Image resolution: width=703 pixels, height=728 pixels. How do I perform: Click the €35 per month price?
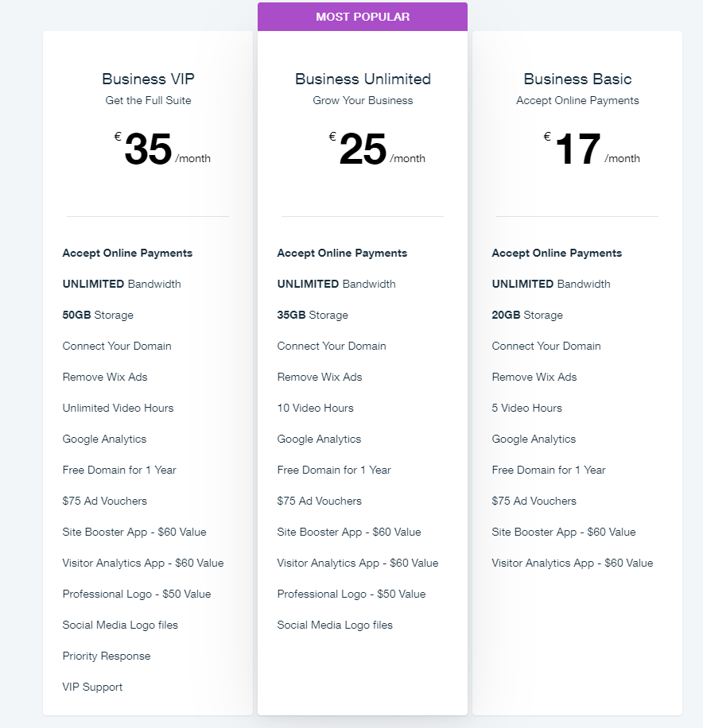click(162, 149)
